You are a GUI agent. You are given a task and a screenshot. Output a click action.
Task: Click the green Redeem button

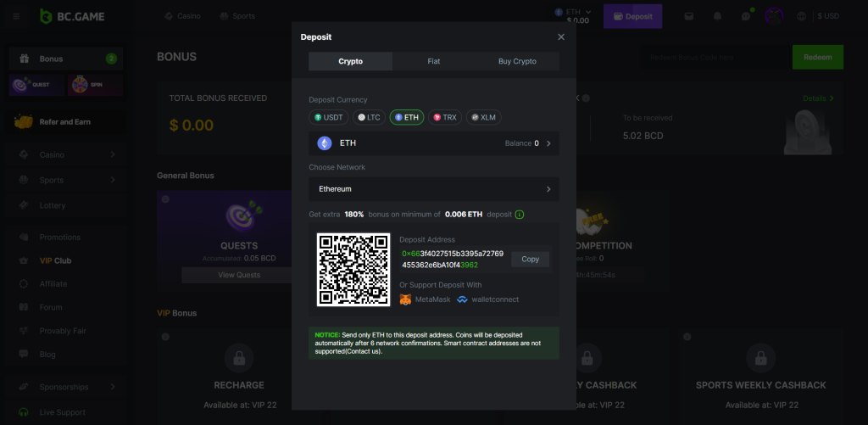(x=818, y=57)
